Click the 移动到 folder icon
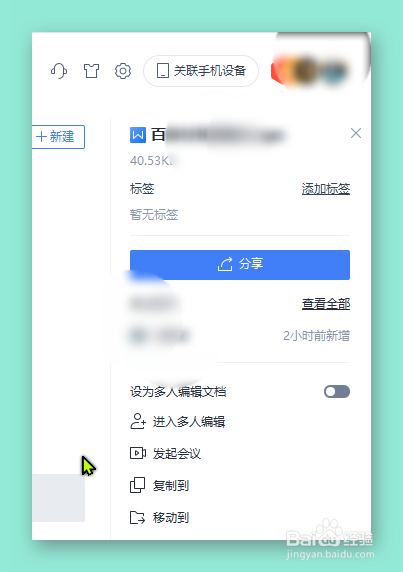This screenshot has height=572, width=403. [x=137, y=517]
